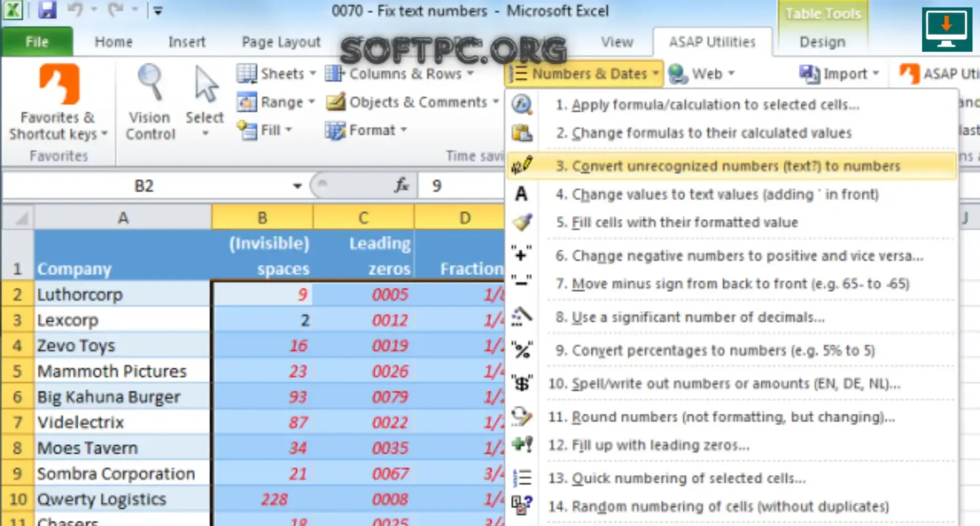Viewport: 980px width, 526px height.
Task: Open Objects & Comments dropdown
Action: click(x=412, y=102)
